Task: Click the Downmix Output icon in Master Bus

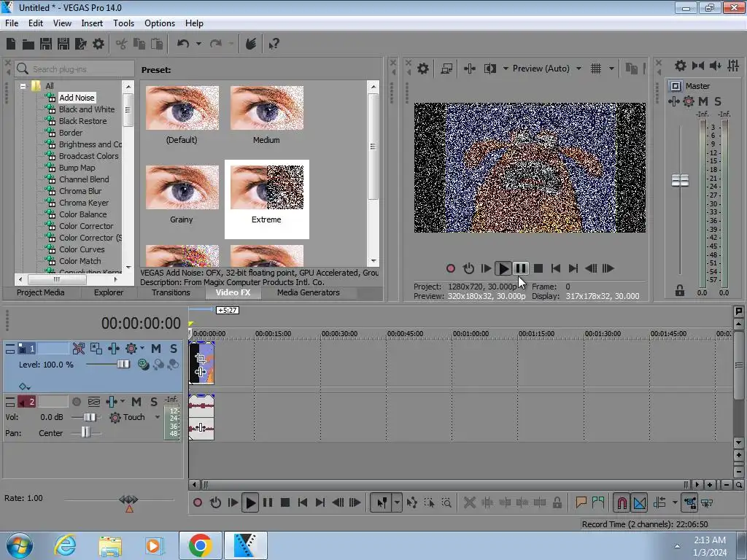Action: point(698,66)
